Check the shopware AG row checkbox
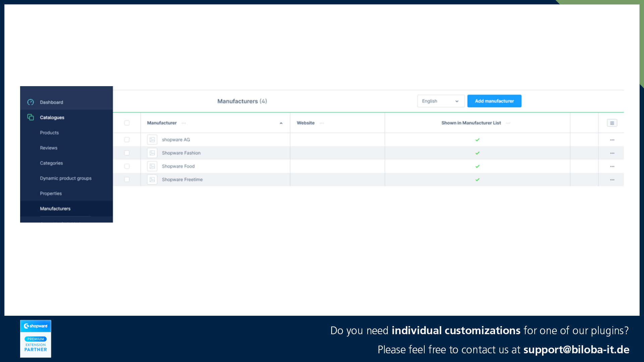This screenshot has height=362, width=644. tap(127, 140)
